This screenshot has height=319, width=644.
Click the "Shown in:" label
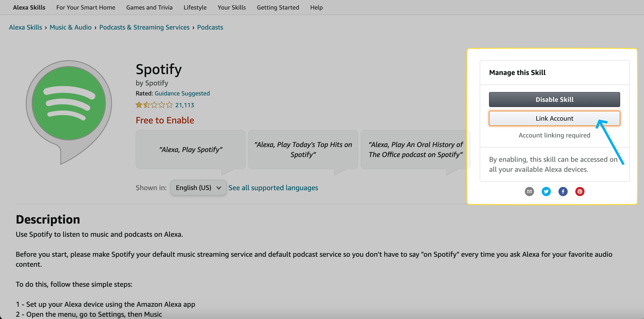(x=151, y=188)
